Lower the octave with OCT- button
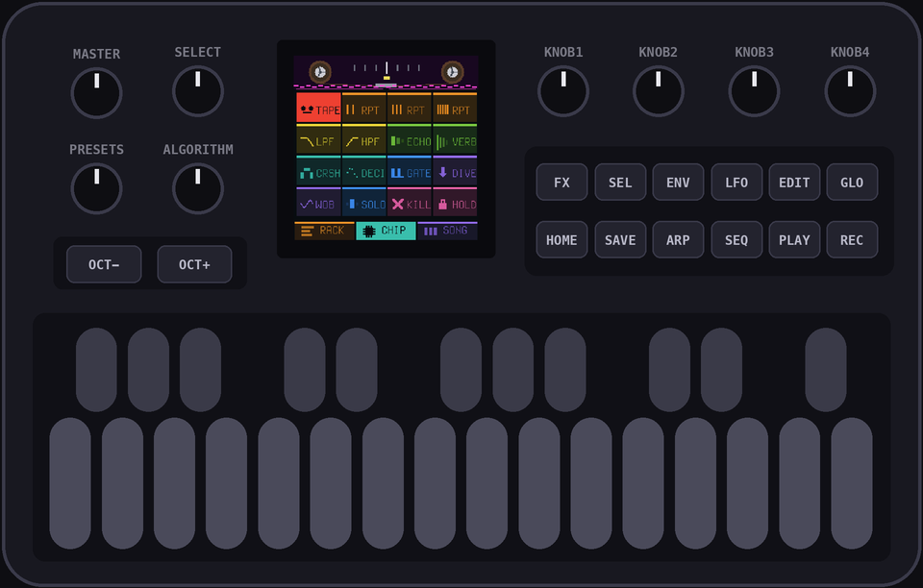 [x=104, y=264]
